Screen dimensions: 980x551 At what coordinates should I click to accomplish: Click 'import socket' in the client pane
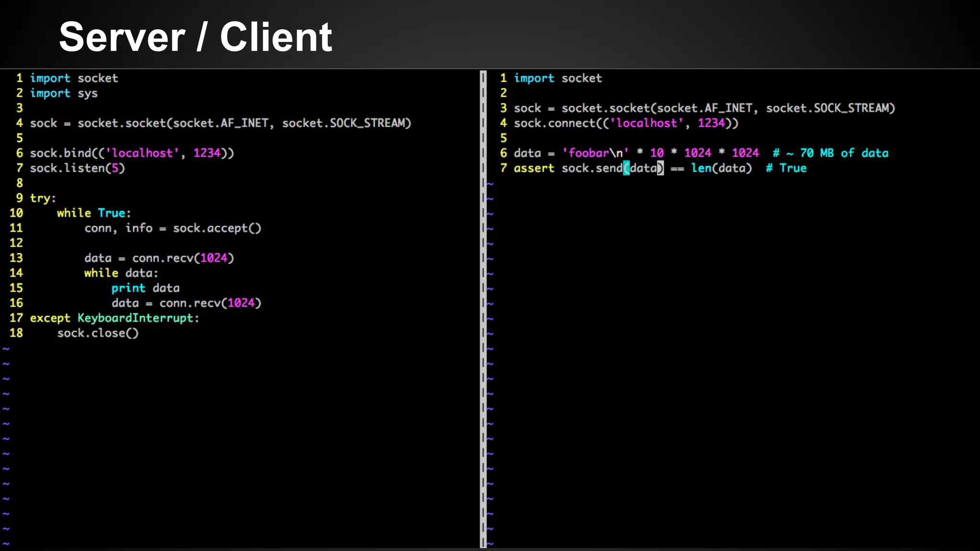click(558, 78)
